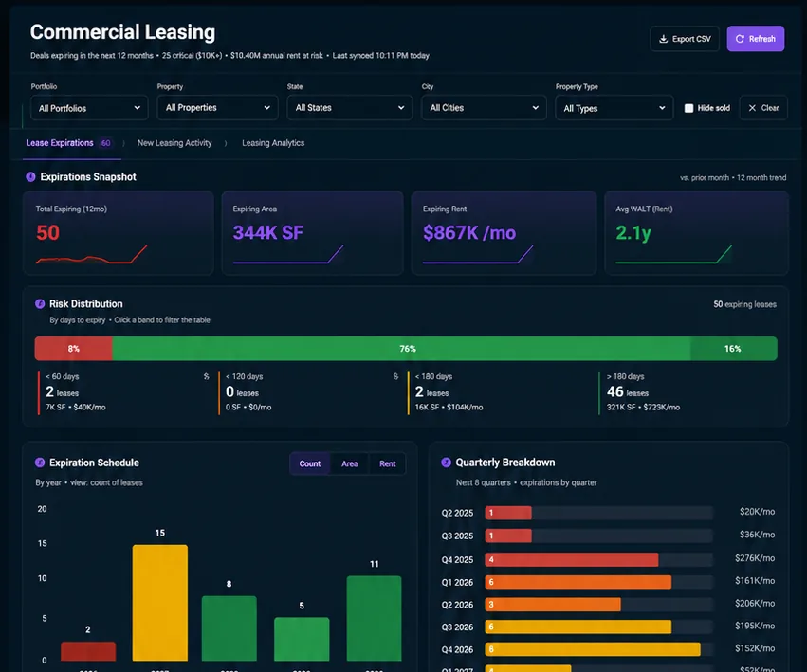This screenshot has width=807, height=672.
Task: Click the '$206K/mo' value for Q2 2026
Action: point(755,603)
